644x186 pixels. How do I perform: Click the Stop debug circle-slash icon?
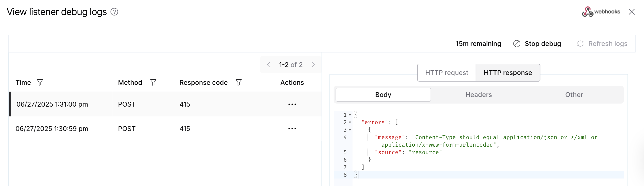pyautogui.click(x=517, y=44)
